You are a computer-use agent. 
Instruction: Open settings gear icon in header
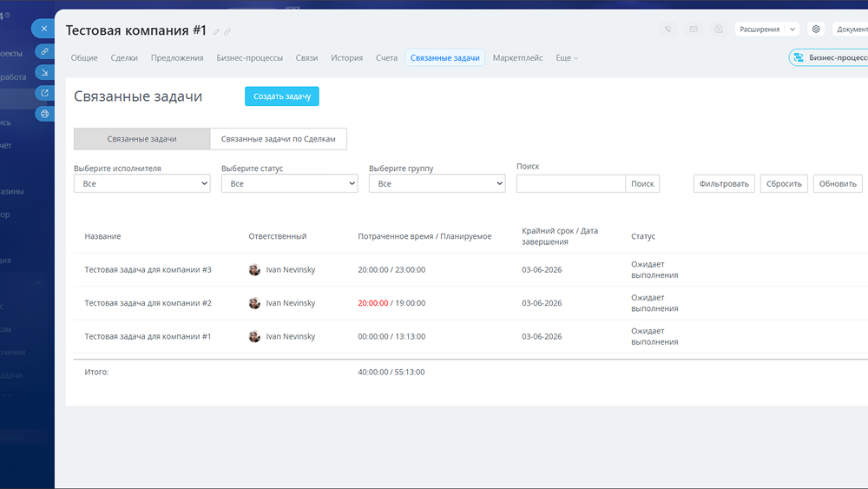point(816,29)
